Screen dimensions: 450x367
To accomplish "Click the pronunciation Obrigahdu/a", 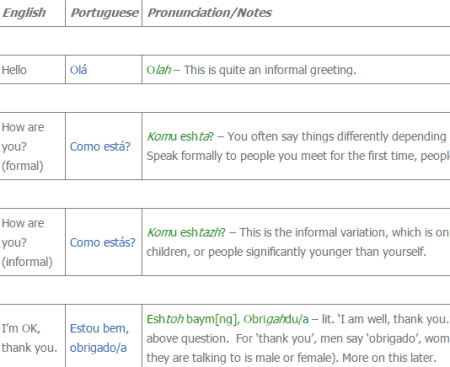I will point(276,319).
